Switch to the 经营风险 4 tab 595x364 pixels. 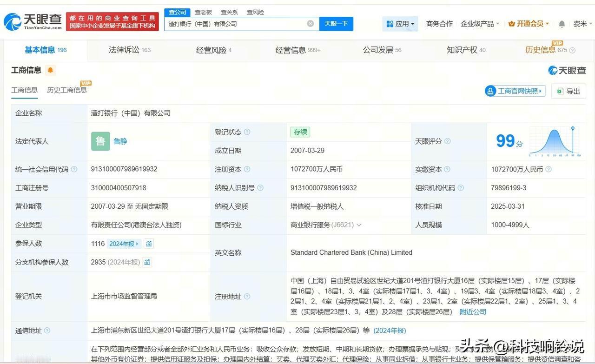[x=214, y=50]
